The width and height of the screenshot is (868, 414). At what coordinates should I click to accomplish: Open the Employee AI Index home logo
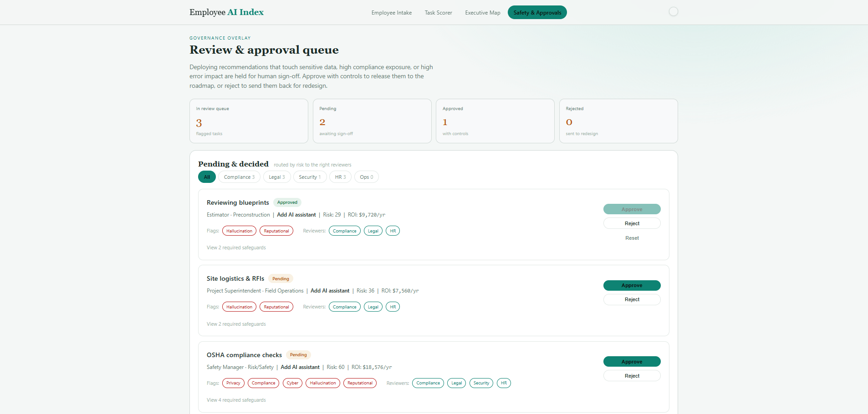pos(226,12)
